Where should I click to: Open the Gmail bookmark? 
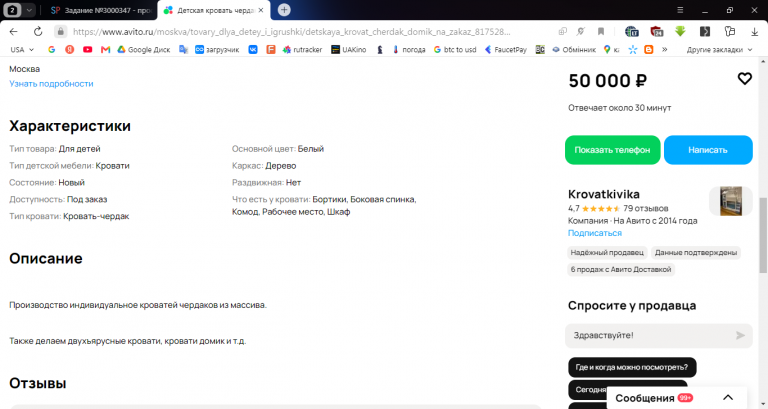point(105,49)
